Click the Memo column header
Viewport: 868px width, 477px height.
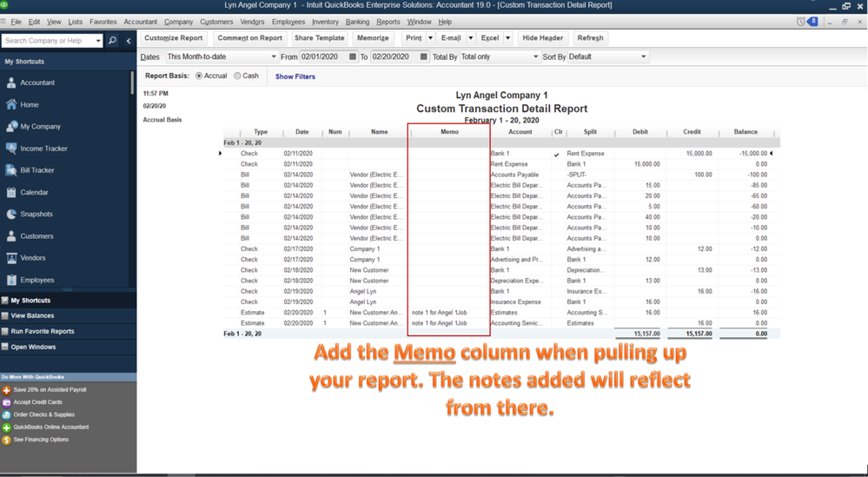tap(449, 132)
